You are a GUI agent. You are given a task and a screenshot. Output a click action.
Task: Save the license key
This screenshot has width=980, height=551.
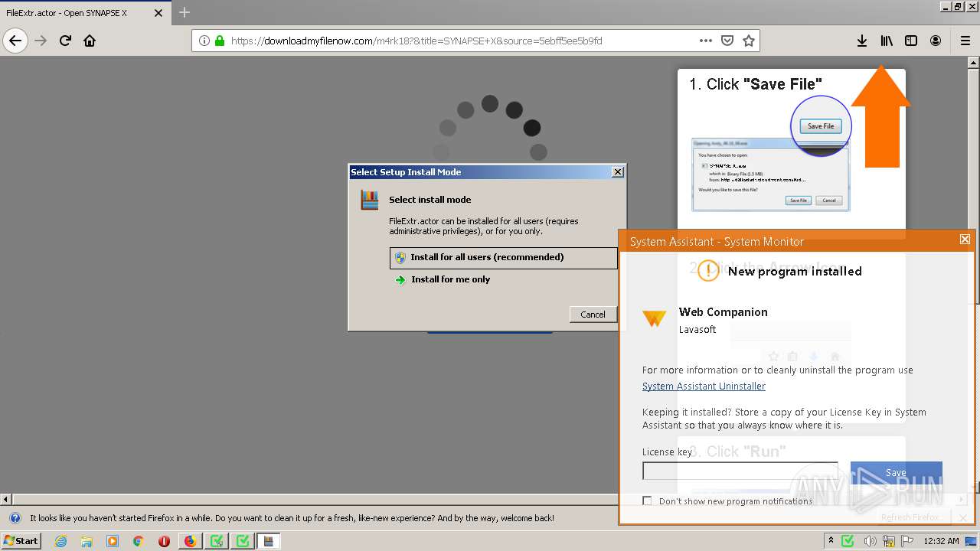896,473
